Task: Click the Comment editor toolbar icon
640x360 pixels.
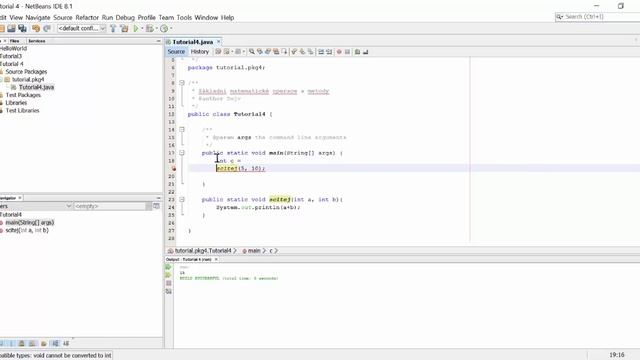Action: point(357,51)
